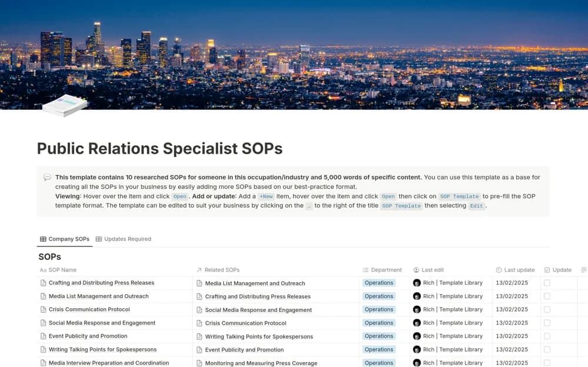The height and width of the screenshot is (367, 588).
Task: Click Operations tag in Crisis Communication Protocol row
Action: pos(379,309)
